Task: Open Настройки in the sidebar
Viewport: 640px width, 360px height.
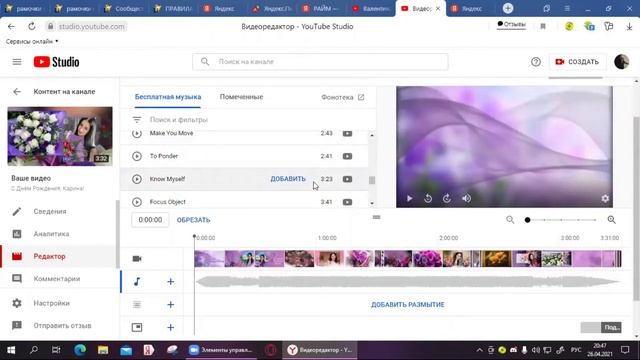Action: click(x=52, y=303)
